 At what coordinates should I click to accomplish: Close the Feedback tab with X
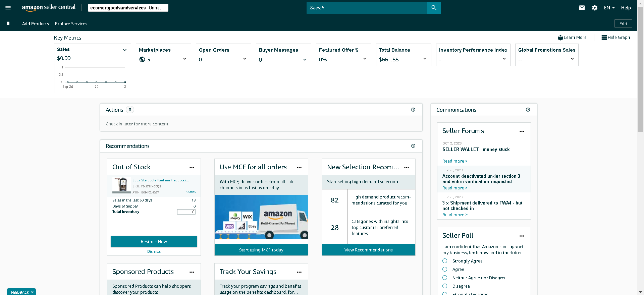click(x=32, y=292)
